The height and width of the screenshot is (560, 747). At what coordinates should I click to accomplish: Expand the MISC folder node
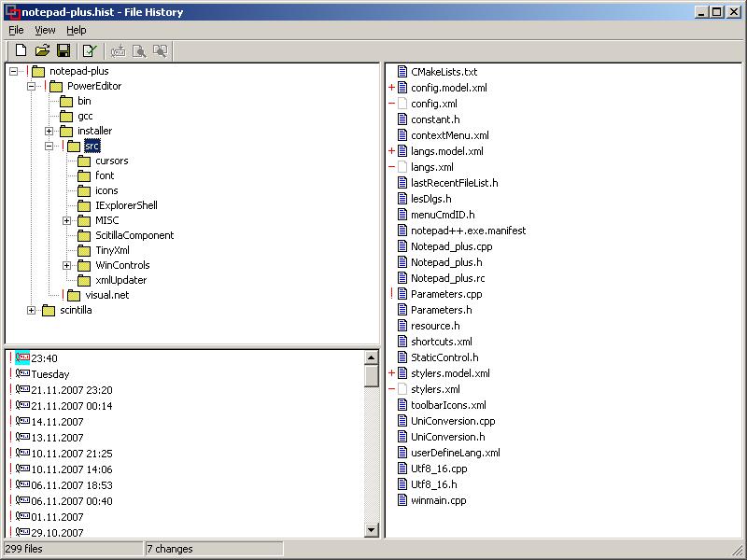(66, 220)
